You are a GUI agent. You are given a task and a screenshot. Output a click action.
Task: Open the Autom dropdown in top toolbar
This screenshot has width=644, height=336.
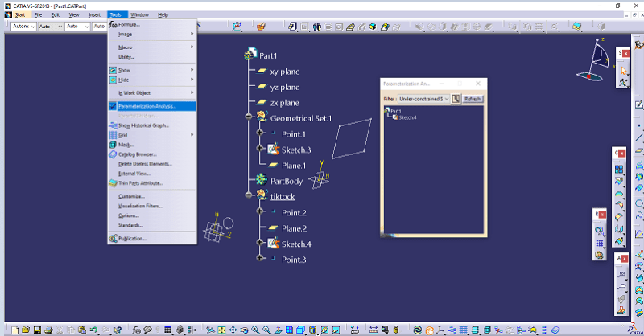(24, 27)
